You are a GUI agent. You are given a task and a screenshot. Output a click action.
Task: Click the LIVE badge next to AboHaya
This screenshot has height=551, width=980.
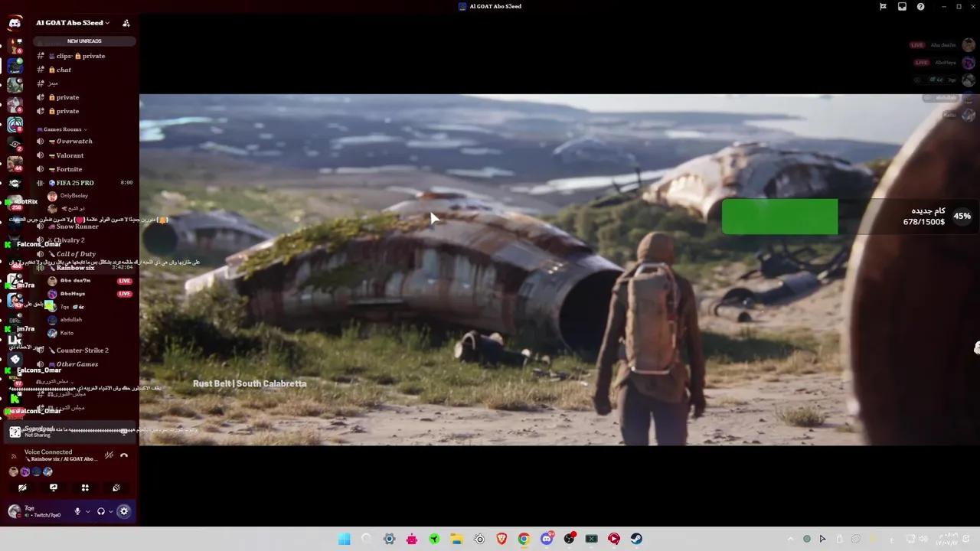tap(124, 294)
